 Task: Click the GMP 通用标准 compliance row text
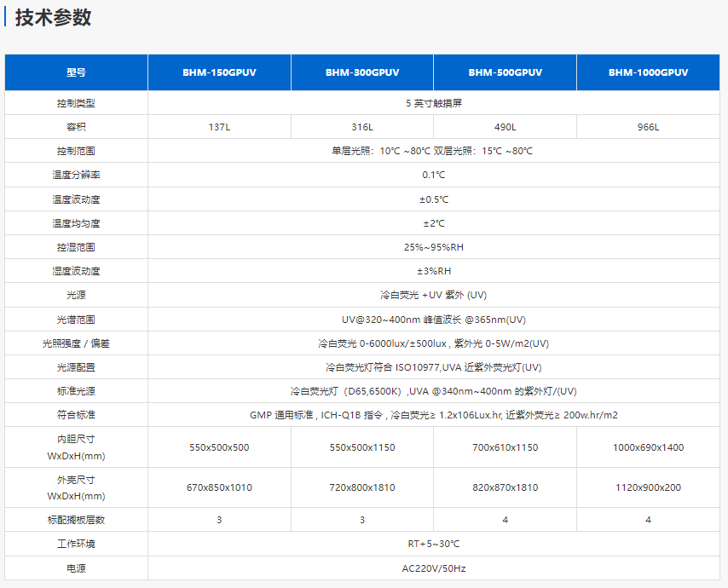click(434, 415)
